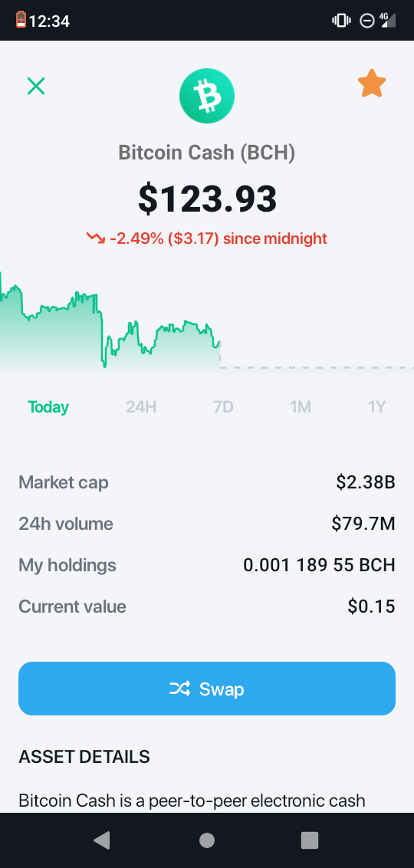The height and width of the screenshot is (868, 414).
Task: Tap the battery icon in status bar
Action: [21, 20]
